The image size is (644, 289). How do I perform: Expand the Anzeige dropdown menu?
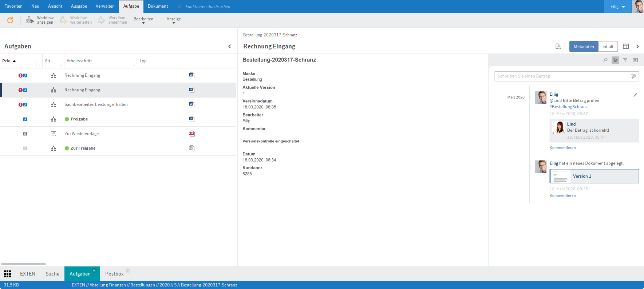coord(174,20)
